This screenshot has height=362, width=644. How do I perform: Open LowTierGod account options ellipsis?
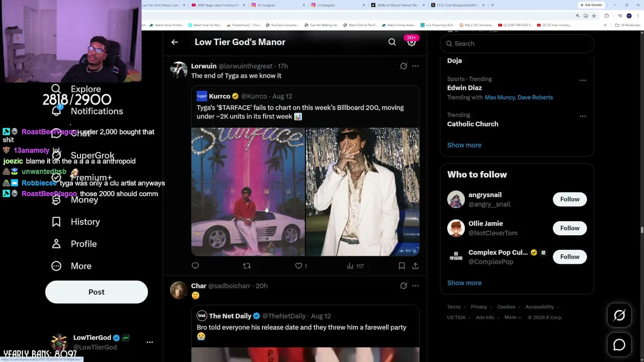pyautogui.click(x=149, y=342)
